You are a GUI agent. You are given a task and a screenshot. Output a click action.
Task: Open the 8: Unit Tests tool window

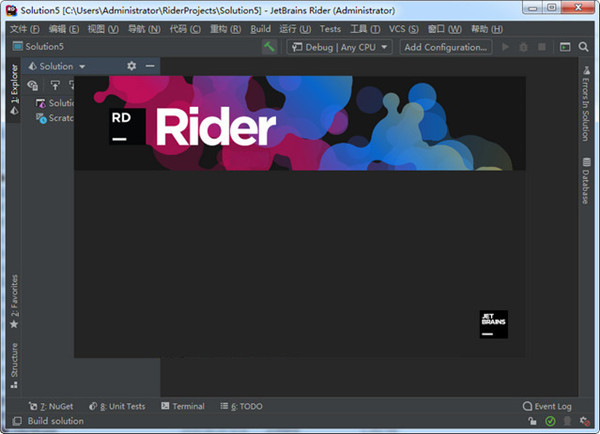[x=117, y=406]
